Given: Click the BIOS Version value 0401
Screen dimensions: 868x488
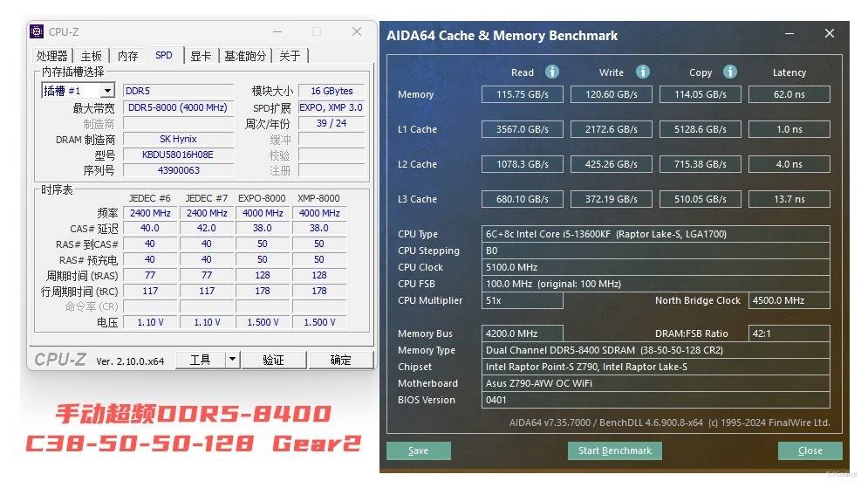Looking at the screenshot, I should pyautogui.click(x=655, y=400).
